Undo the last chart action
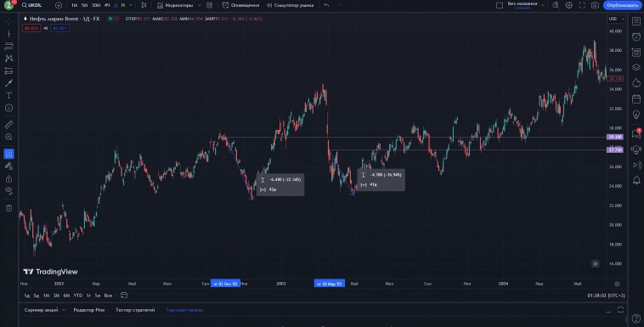This screenshot has height=327, width=644. (x=326, y=5)
